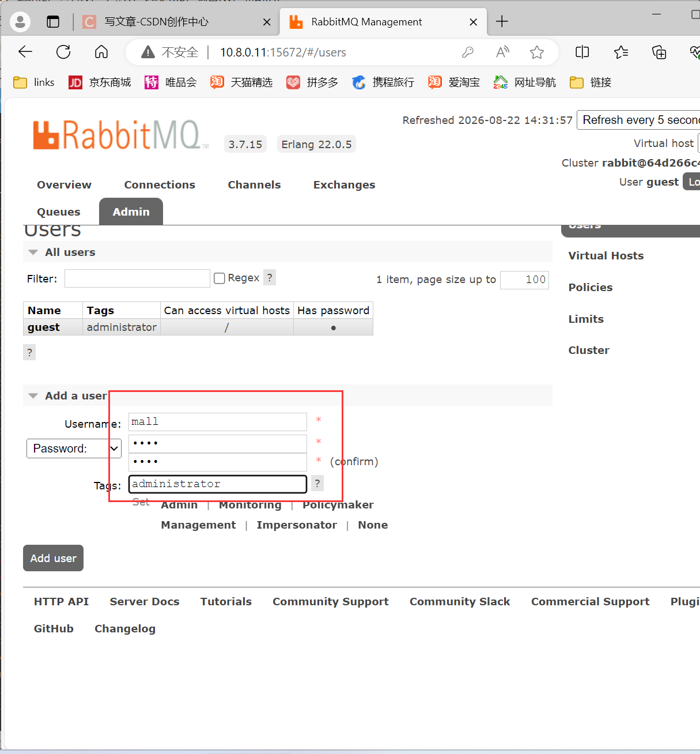
Task: Open 携程旅行 bookmark
Action: click(383, 82)
